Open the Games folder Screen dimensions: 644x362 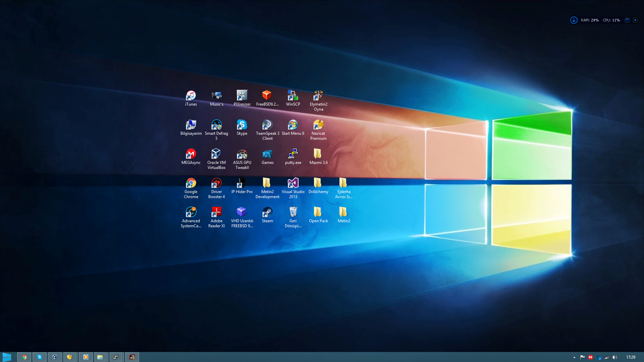pos(267,157)
